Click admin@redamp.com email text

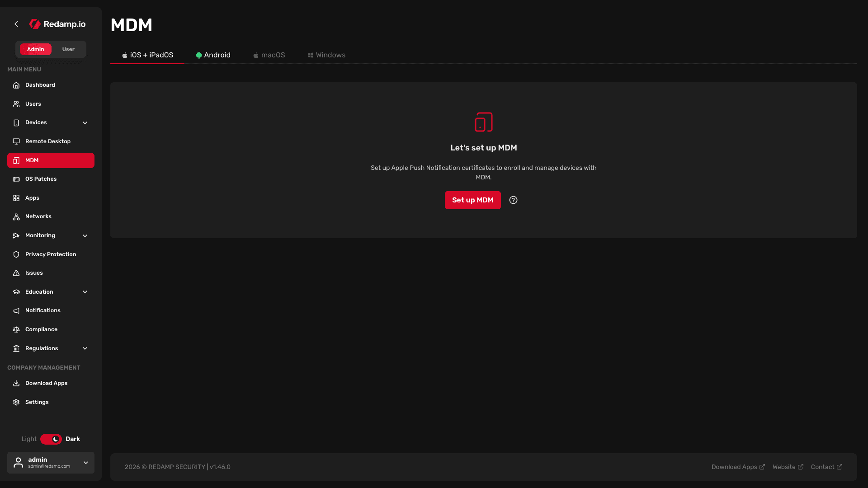tap(49, 466)
